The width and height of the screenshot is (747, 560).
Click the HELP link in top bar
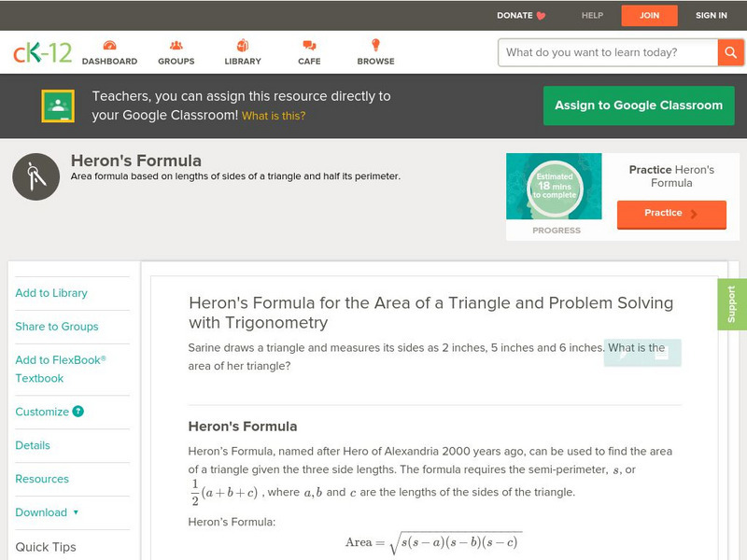(592, 16)
